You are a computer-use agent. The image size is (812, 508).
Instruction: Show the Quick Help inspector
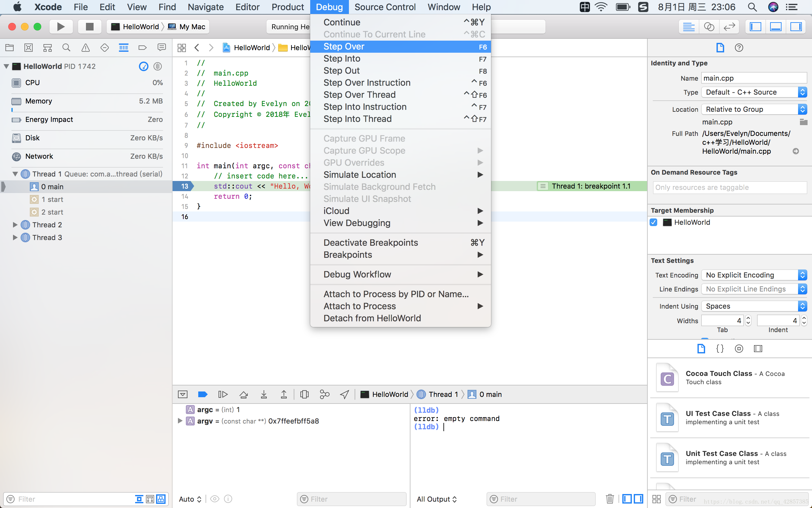(x=739, y=48)
